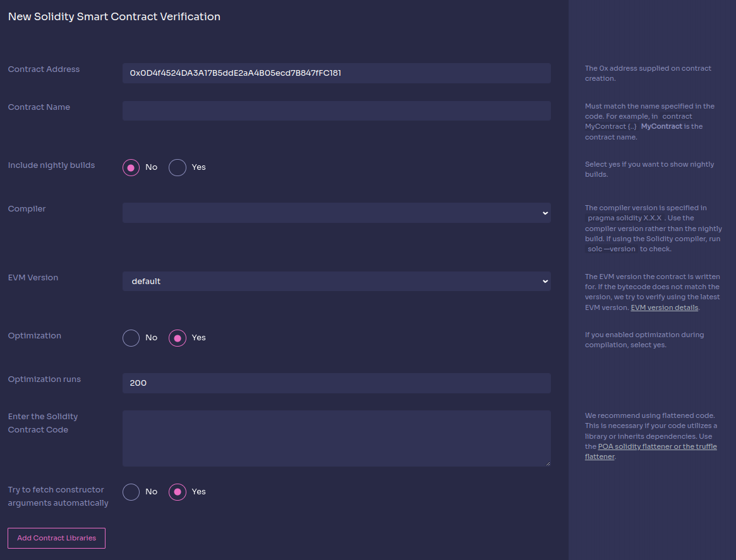736x560 pixels.
Task: Click the Contract Address input field
Action: (336, 73)
